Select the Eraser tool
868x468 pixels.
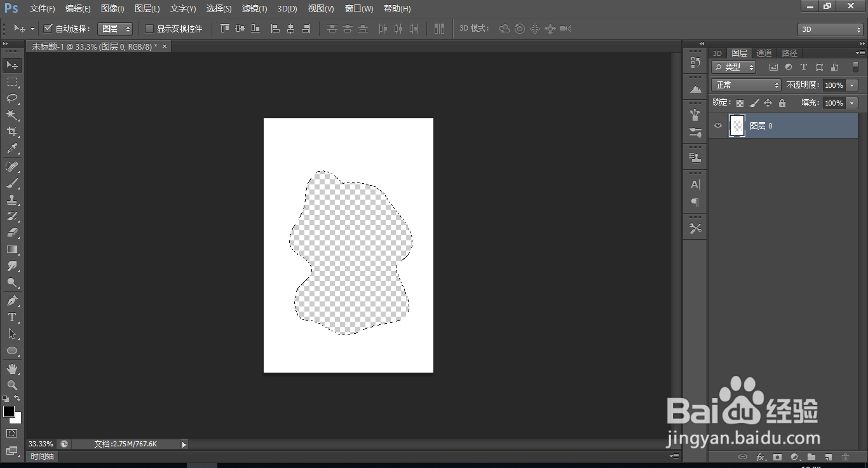point(12,233)
